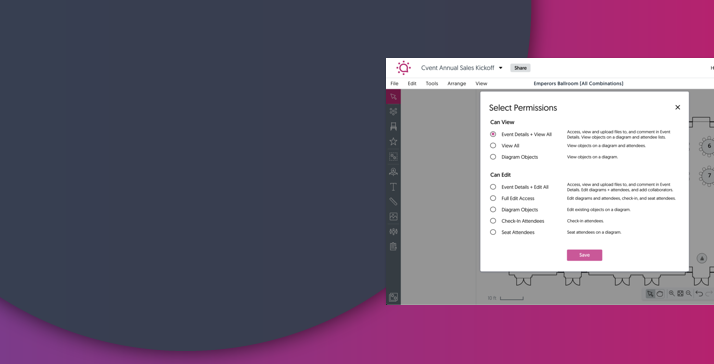
Task: Select the chair seating tool in sidebar
Action: [393, 127]
